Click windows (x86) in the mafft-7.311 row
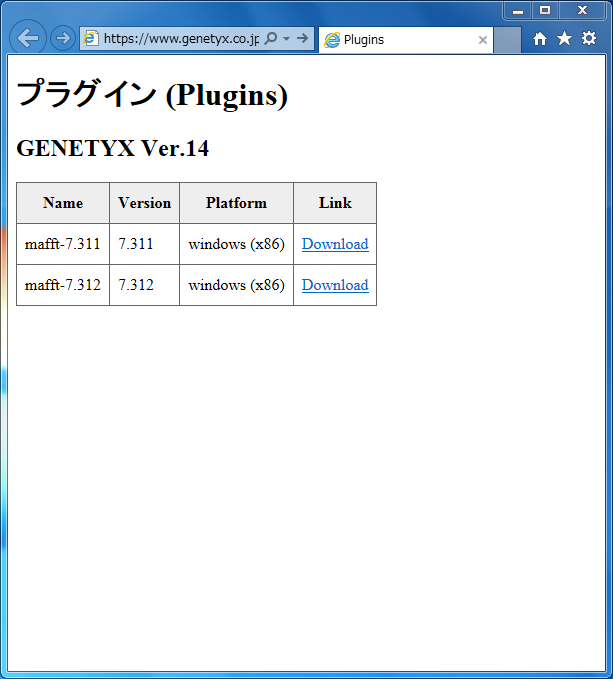The width and height of the screenshot is (613, 679). (x=236, y=244)
